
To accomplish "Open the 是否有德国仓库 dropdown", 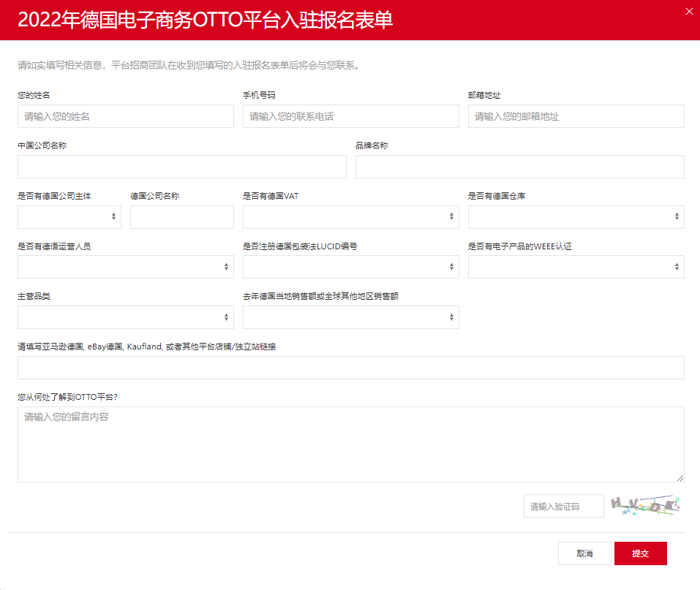I will click(x=576, y=216).
